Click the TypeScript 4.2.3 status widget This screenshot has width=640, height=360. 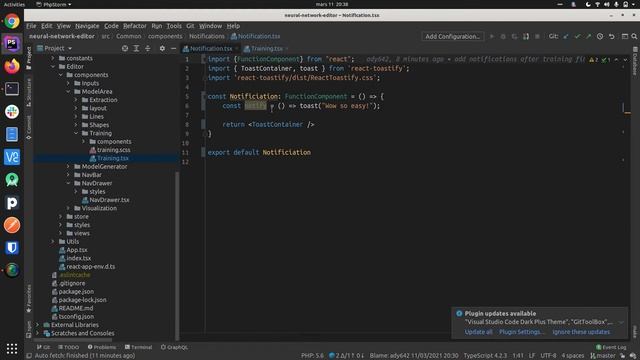coord(485,356)
